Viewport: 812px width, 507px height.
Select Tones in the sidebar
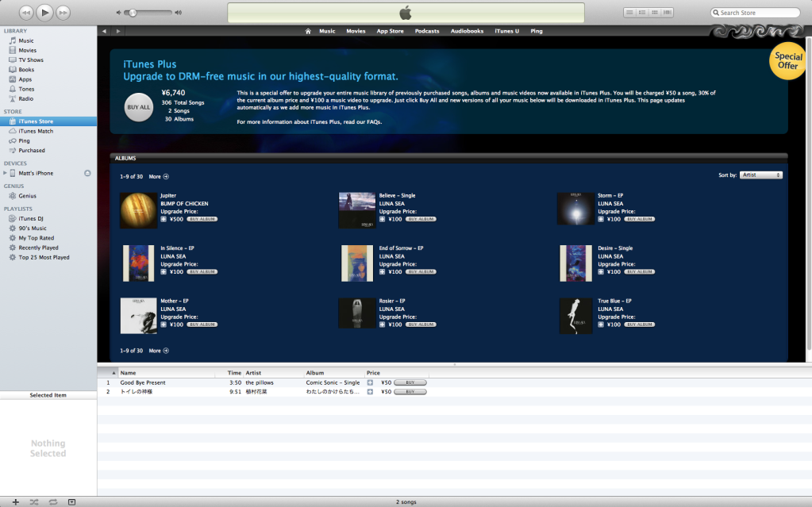click(x=26, y=89)
